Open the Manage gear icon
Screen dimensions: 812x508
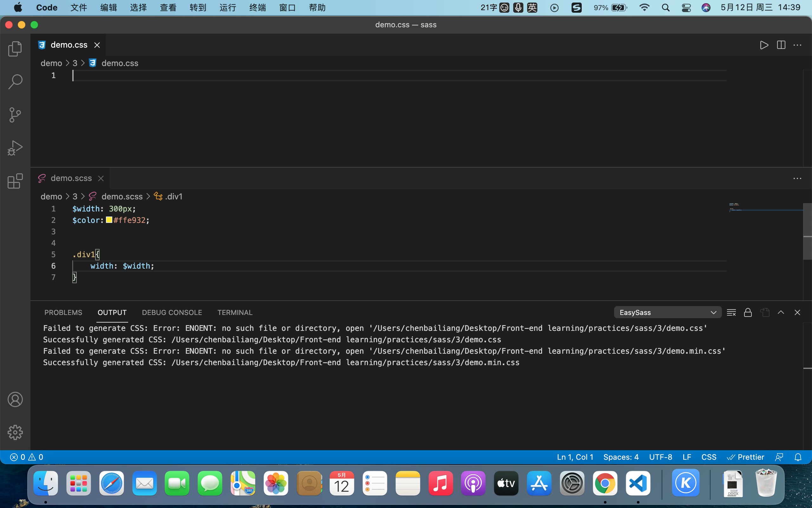tap(15, 432)
